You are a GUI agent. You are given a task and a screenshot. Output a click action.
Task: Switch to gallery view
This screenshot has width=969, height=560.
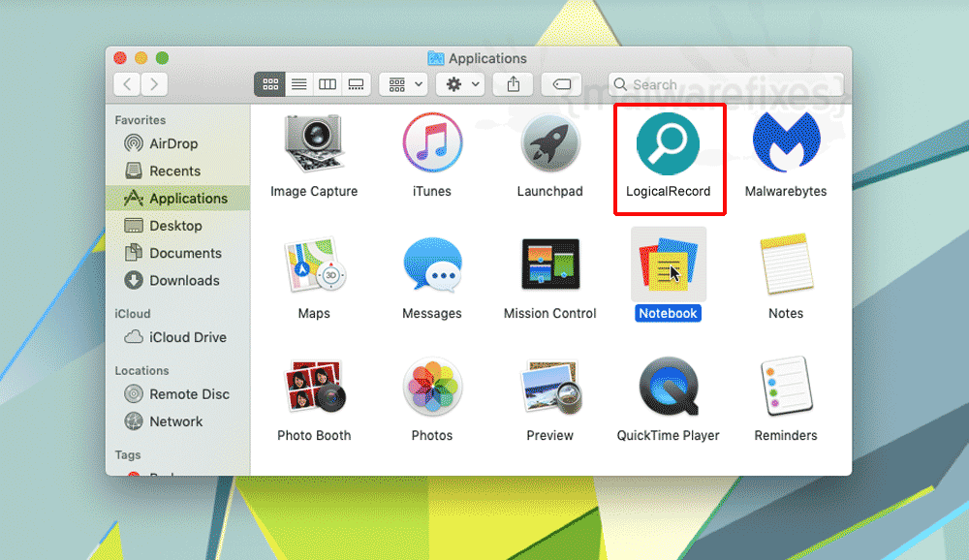[356, 84]
